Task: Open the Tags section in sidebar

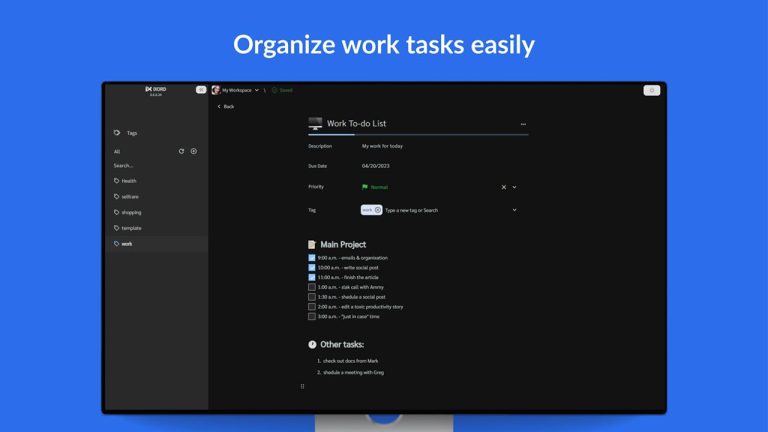Action: 126,133
